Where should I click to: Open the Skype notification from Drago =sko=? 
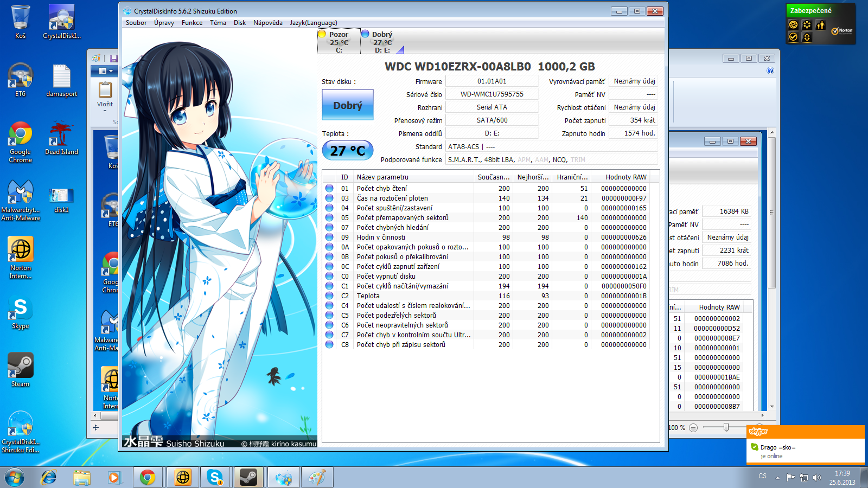[806, 451]
